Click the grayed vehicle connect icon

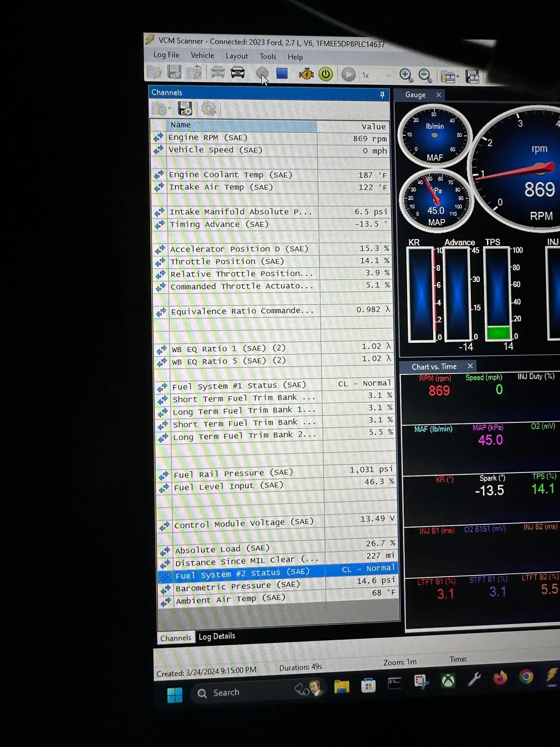point(217,72)
